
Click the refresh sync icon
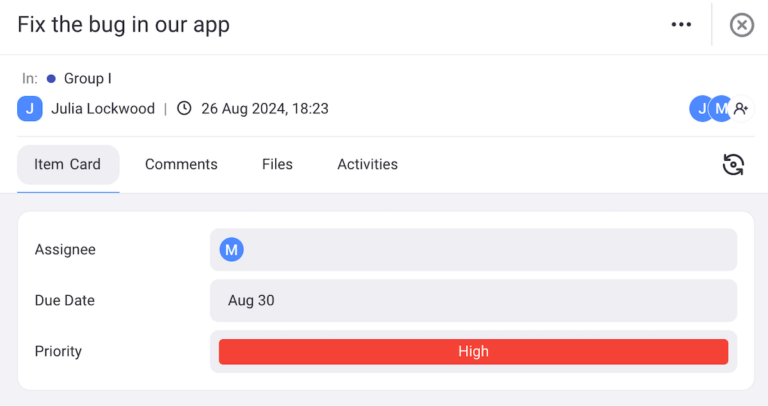click(734, 165)
